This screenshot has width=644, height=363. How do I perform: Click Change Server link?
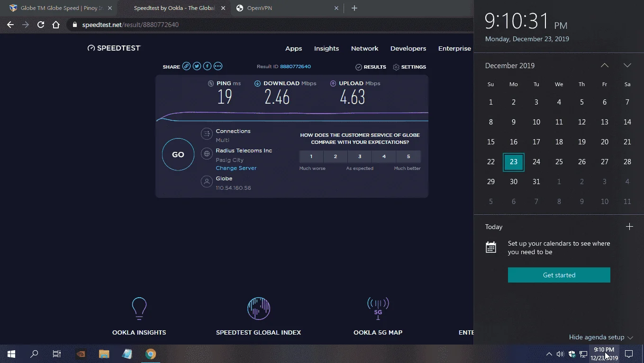[236, 168]
